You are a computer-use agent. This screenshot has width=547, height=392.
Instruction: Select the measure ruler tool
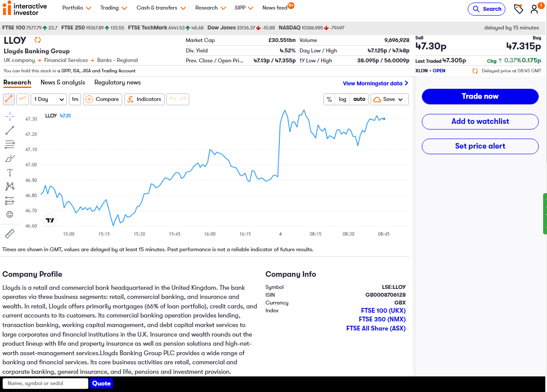click(9, 233)
